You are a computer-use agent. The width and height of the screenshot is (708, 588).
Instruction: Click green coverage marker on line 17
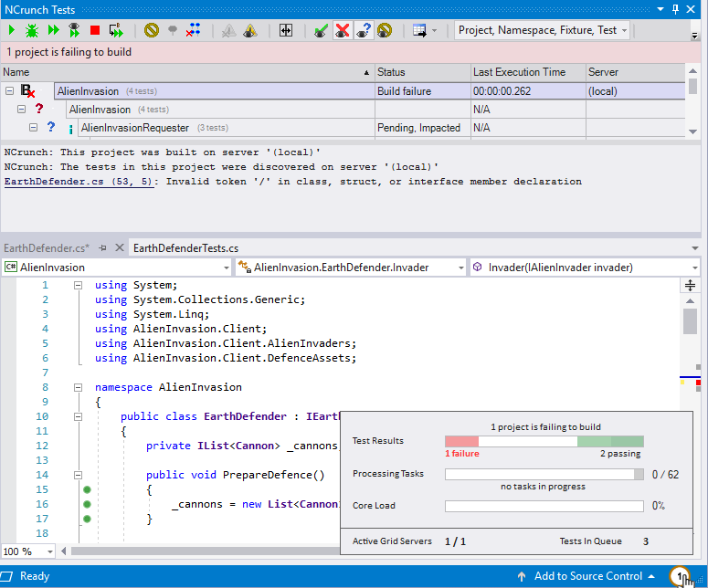(x=87, y=519)
